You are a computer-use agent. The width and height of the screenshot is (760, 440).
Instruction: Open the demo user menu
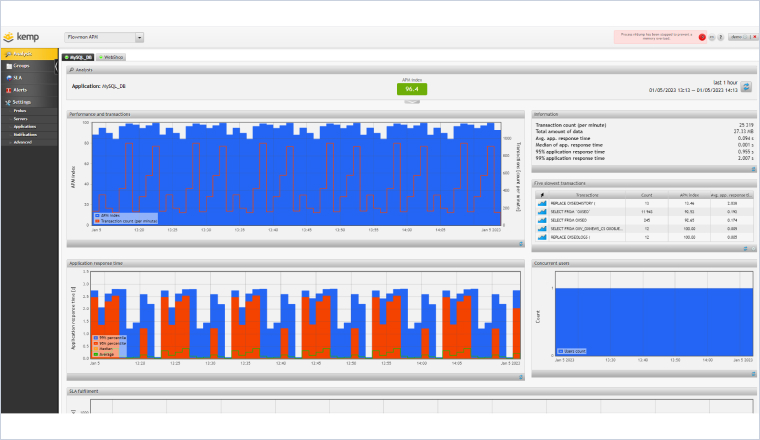738,37
